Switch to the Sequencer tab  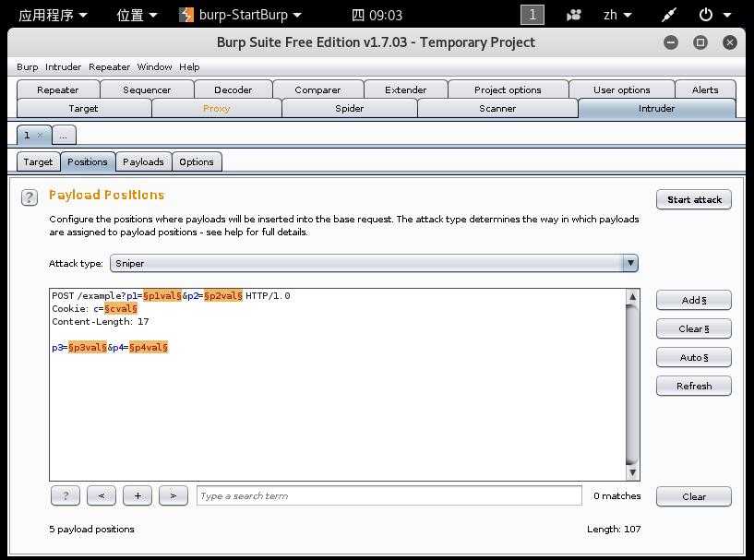[x=147, y=89]
